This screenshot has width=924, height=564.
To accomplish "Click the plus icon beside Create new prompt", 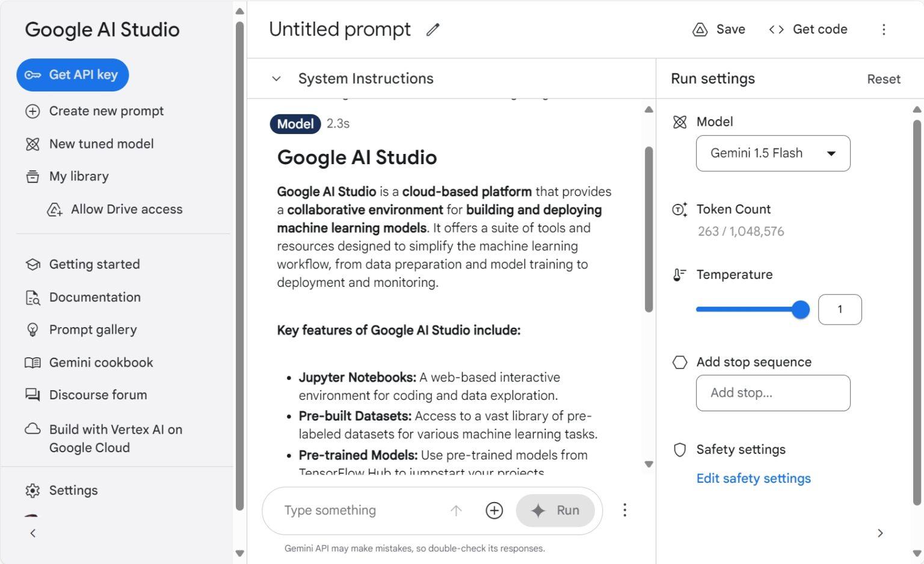I will click(32, 111).
